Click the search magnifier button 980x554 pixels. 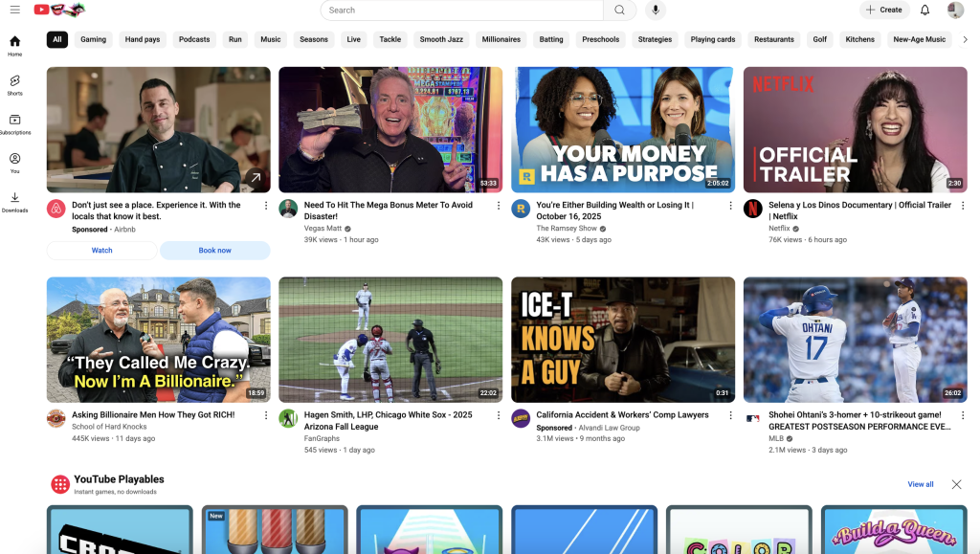(619, 10)
